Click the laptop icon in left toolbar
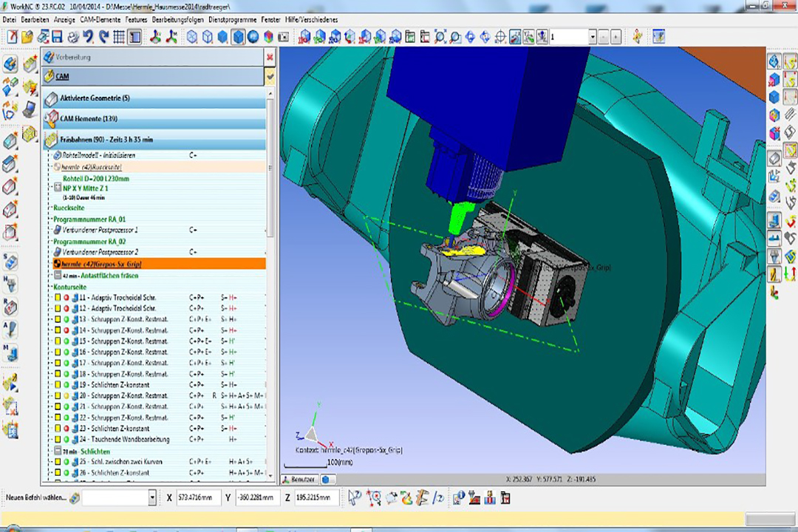The height and width of the screenshot is (532, 798). [30, 109]
